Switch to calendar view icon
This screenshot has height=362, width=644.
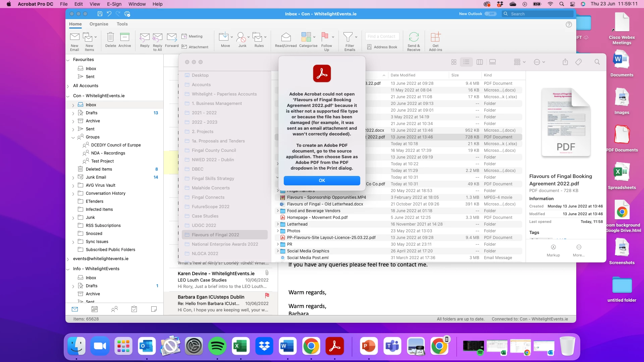(95, 309)
